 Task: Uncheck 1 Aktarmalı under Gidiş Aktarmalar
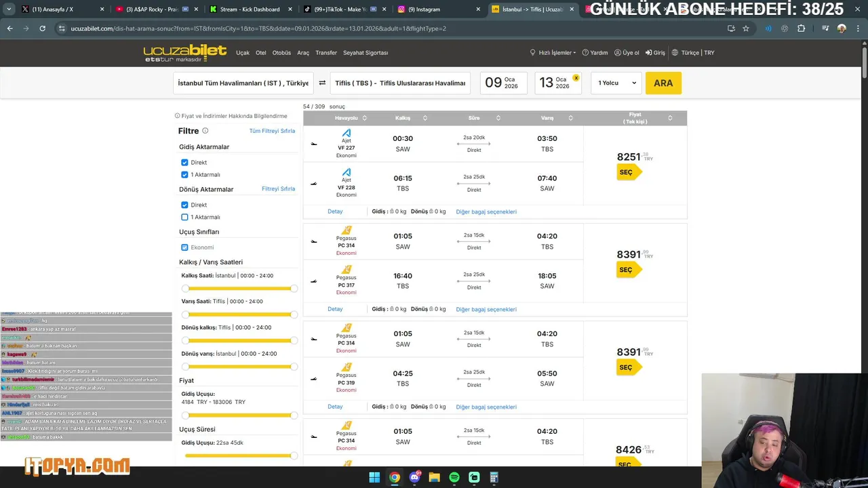184,175
